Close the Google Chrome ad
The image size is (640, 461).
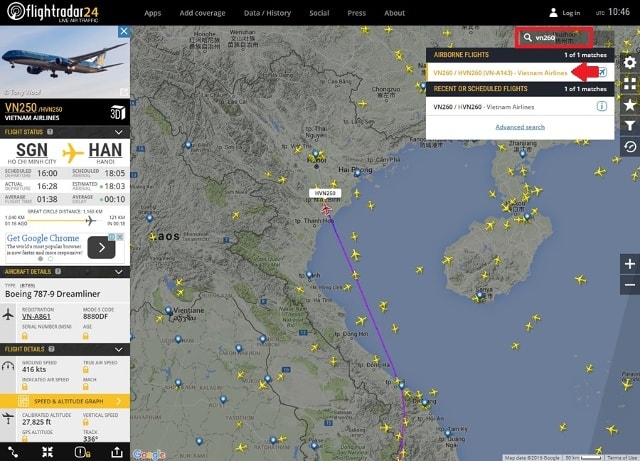tap(120, 237)
